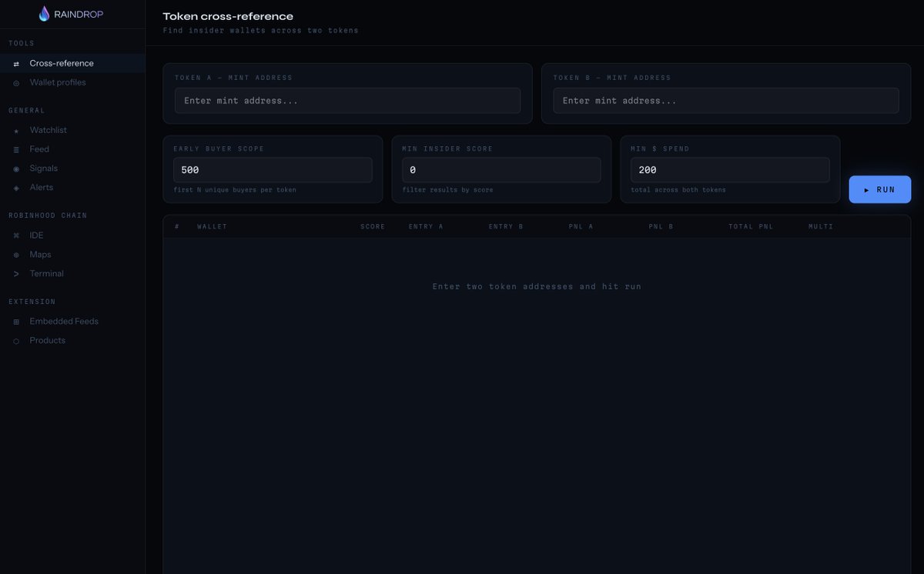Viewport: 924px width, 574px height.
Task: Click the ENTRY A column header
Action: 426,226
